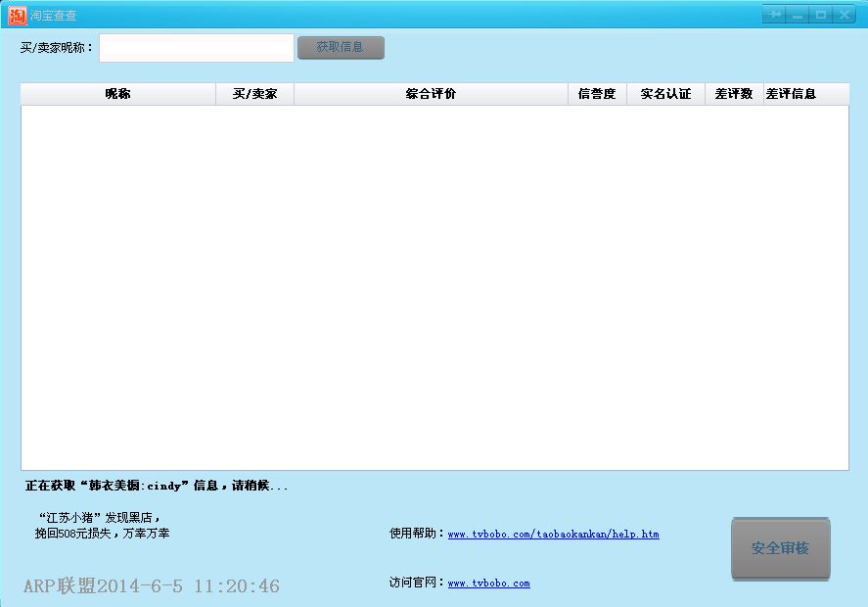The image size is (868, 607).
Task: Sort by the 昵称 column header
Action: (x=117, y=94)
